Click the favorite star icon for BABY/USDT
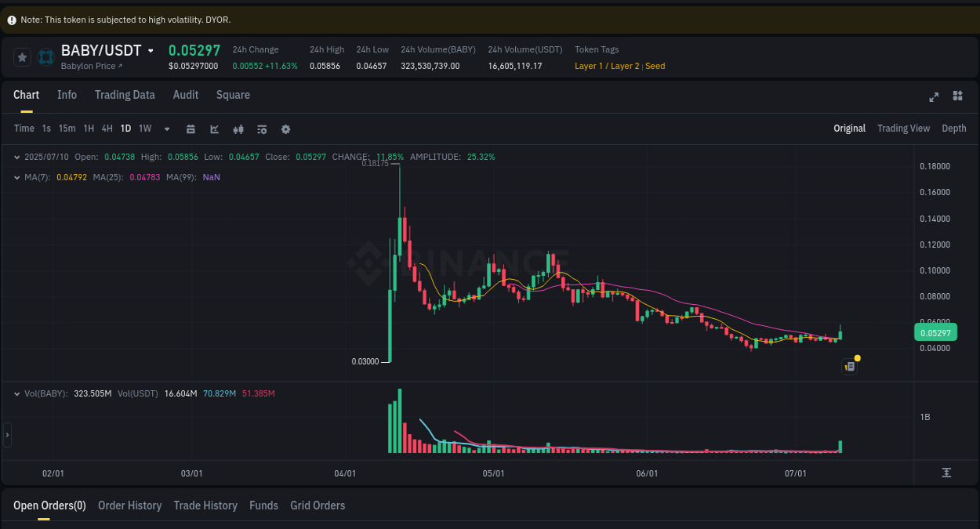The image size is (980, 529). (x=22, y=56)
